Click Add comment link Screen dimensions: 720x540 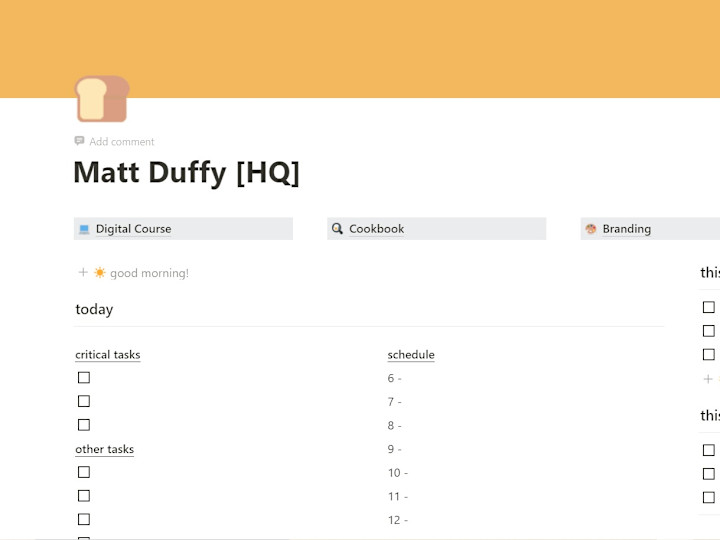click(122, 141)
